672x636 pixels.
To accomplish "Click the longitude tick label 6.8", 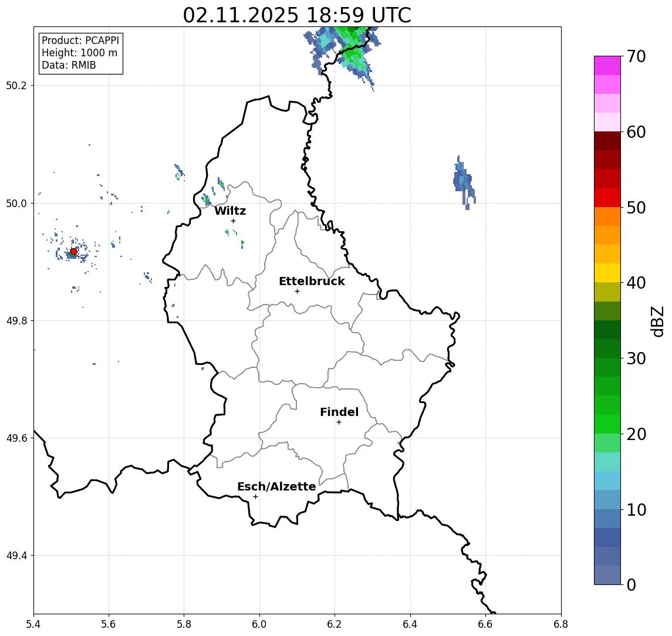I will coord(561,624).
